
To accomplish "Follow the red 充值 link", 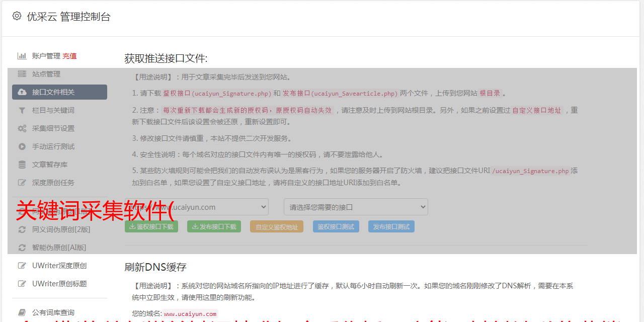I will (69, 56).
